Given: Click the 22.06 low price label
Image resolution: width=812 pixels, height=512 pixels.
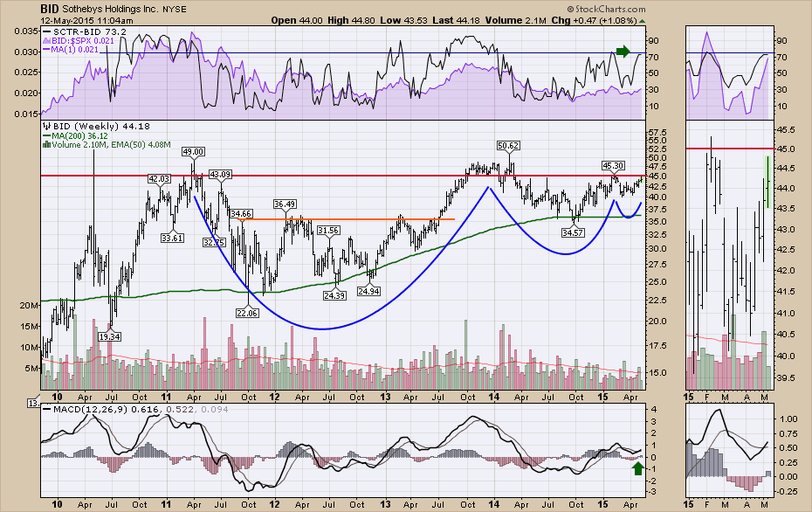Looking at the screenshot, I should 247,313.
